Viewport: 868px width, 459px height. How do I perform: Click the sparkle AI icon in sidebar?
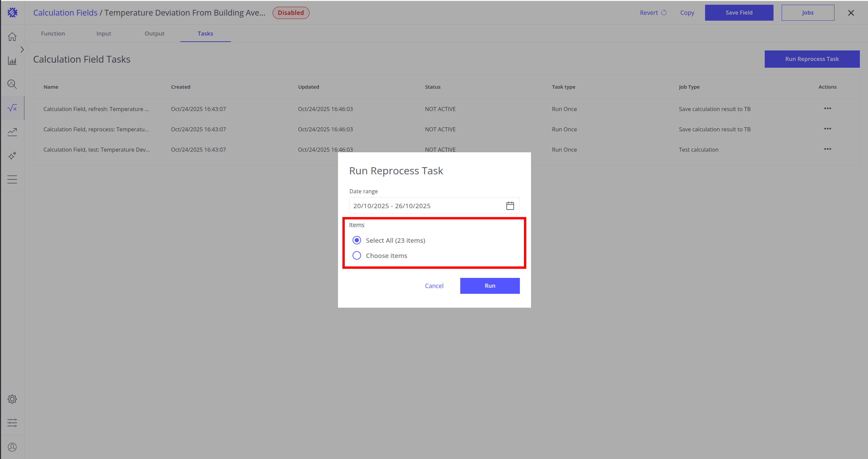click(12, 156)
